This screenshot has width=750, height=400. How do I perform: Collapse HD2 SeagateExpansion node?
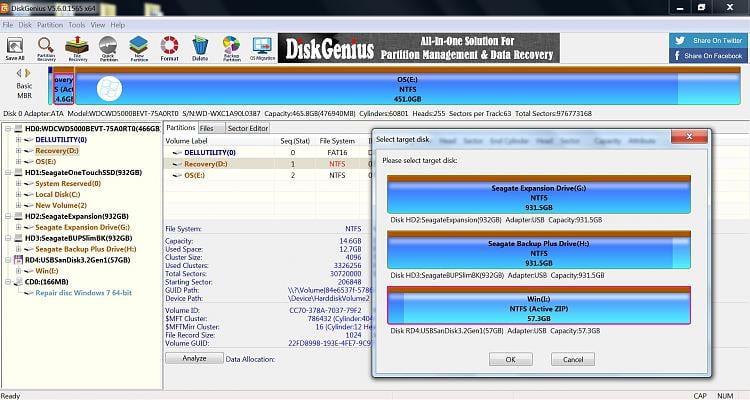pos(8,216)
